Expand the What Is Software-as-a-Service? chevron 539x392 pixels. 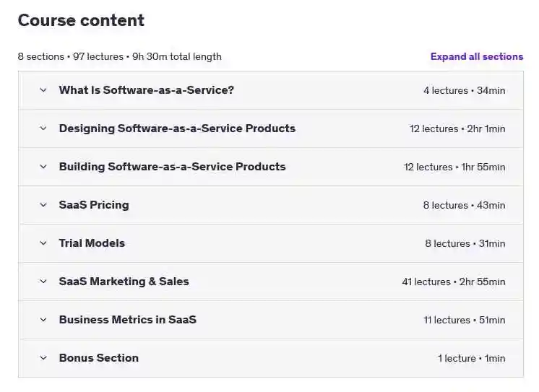[43, 90]
